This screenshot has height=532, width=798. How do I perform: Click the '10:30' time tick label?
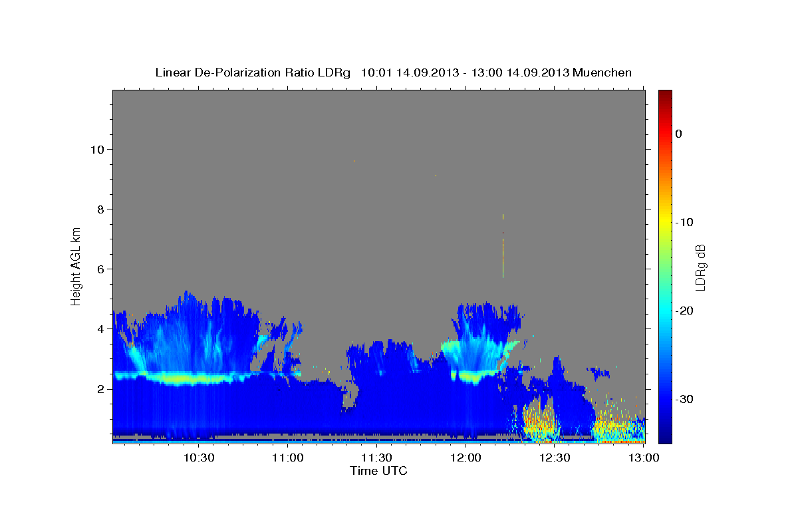(x=199, y=458)
